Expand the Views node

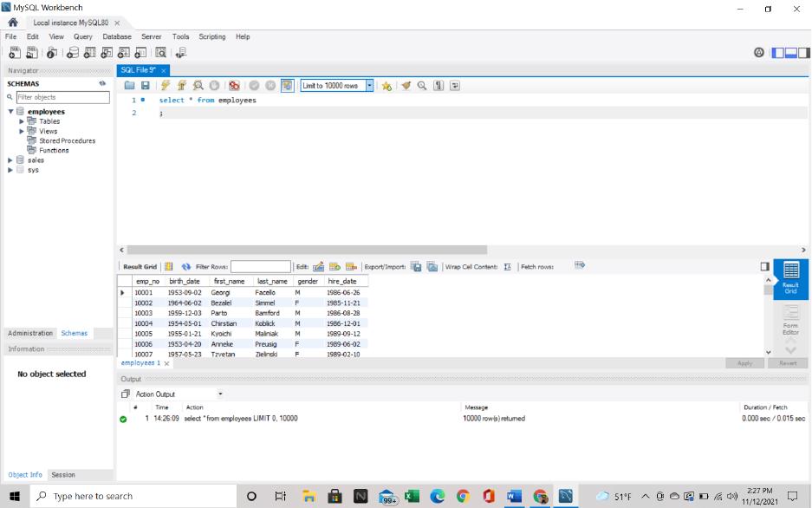[22, 131]
